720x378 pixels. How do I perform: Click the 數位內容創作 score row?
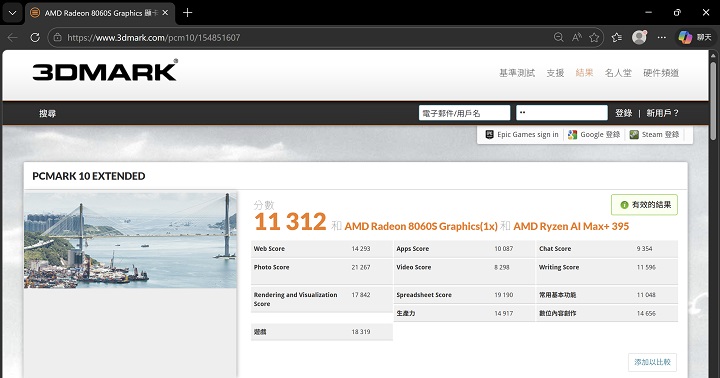pyautogui.click(x=607, y=313)
